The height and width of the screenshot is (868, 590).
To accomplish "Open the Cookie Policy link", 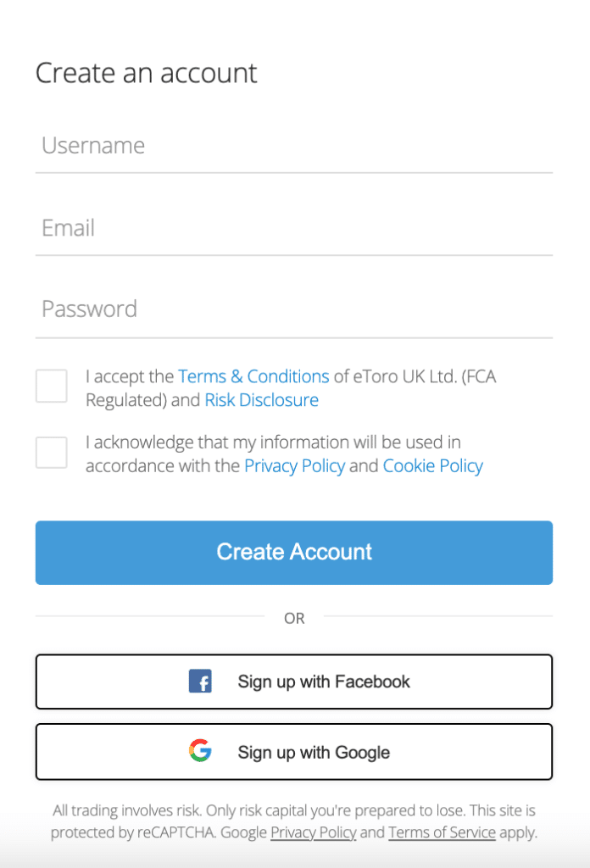I will (x=432, y=465).
